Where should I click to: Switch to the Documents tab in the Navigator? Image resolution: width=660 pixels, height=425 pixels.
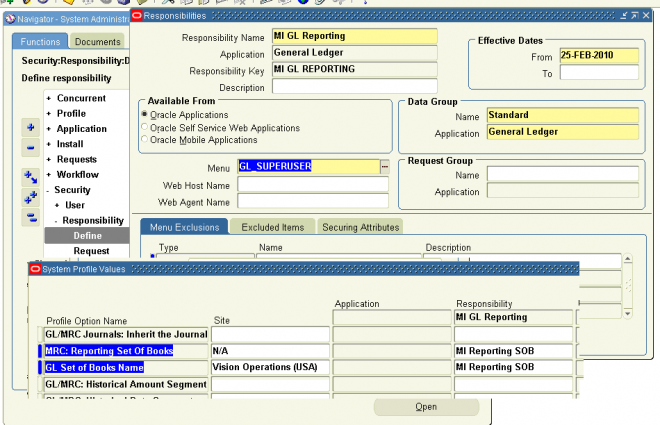tap(98, 42)
